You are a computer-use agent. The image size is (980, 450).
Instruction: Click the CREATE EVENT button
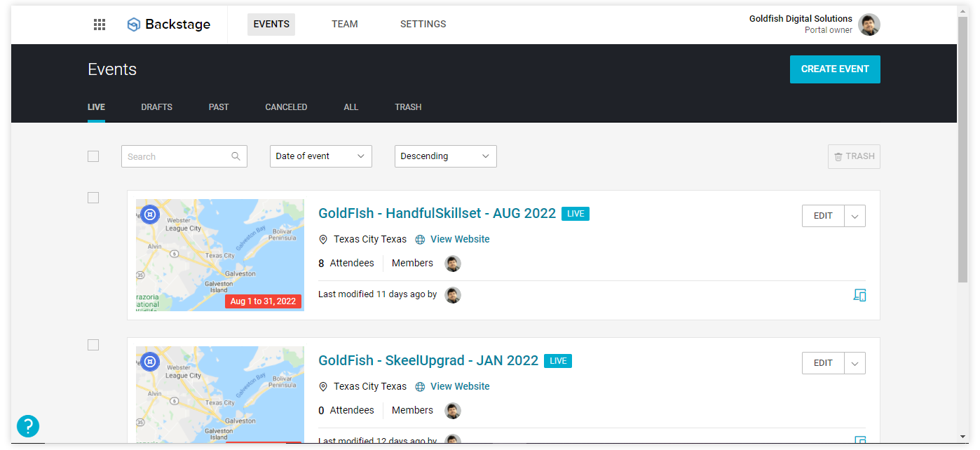click(x=835, y=69)
